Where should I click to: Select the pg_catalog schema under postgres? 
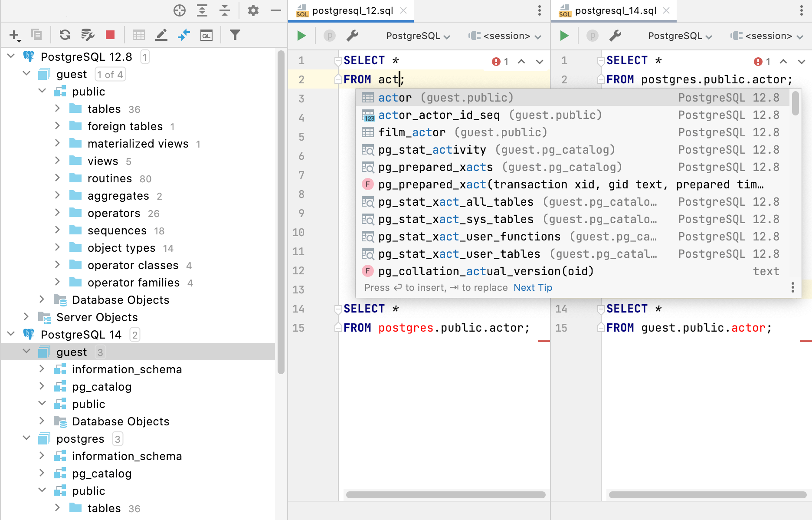101,474
